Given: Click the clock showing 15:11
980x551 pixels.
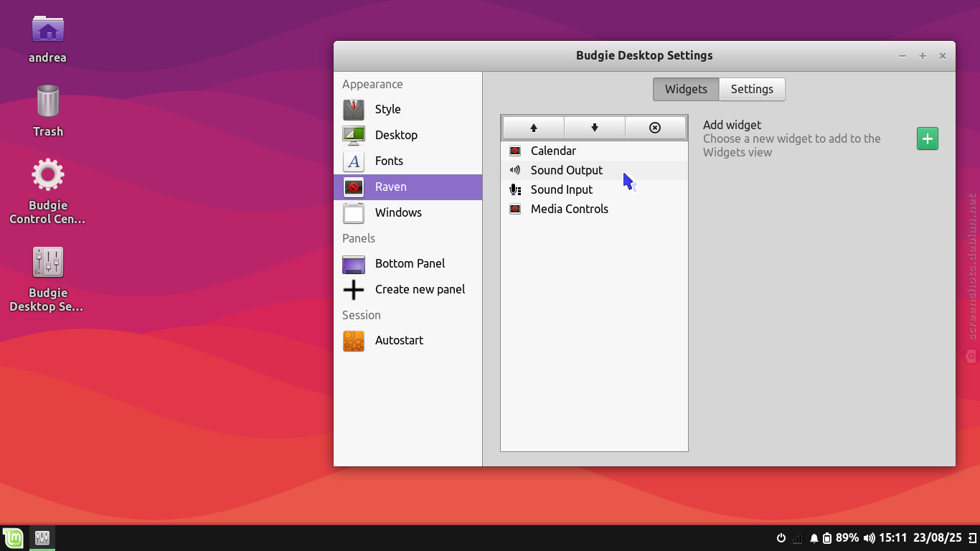Looking at the screenshot, I should point(893,538).
